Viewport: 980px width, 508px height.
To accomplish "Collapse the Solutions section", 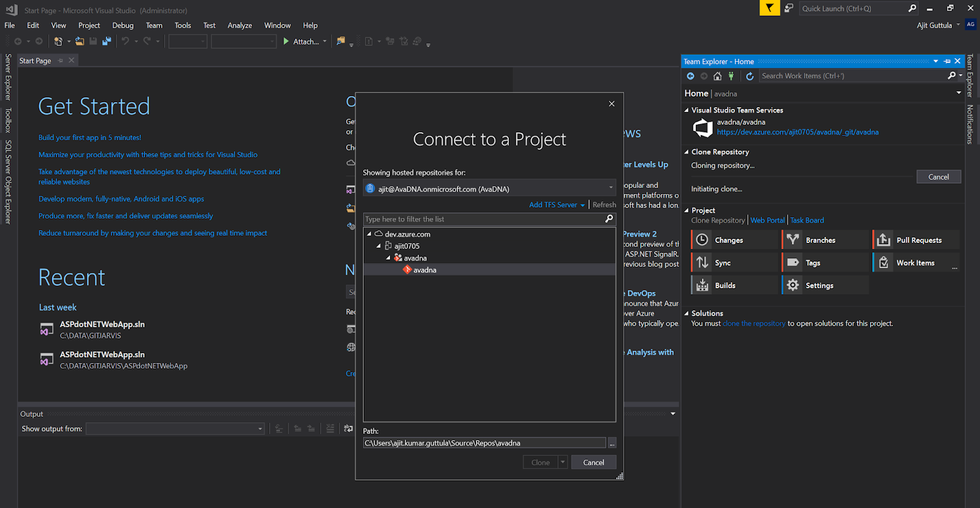I will (x=687, y=313).
